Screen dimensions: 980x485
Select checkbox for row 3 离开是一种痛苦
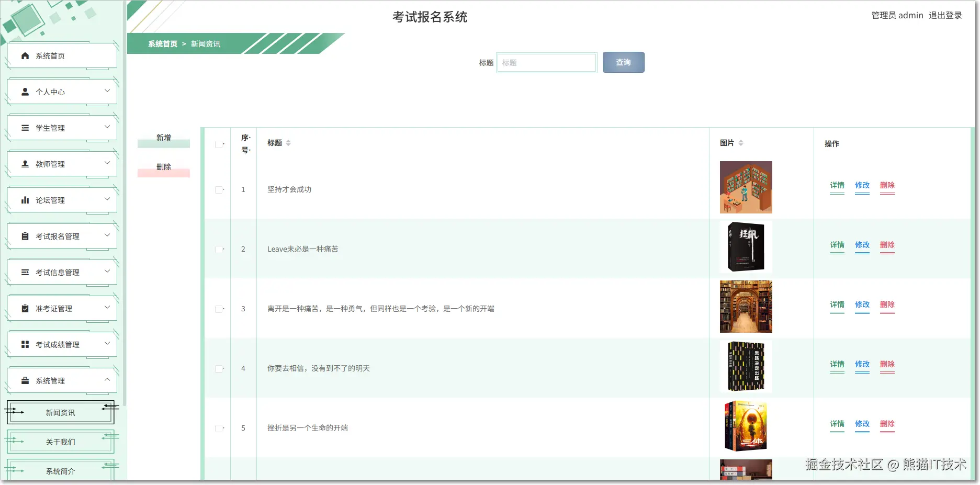(x=219, y=309)
